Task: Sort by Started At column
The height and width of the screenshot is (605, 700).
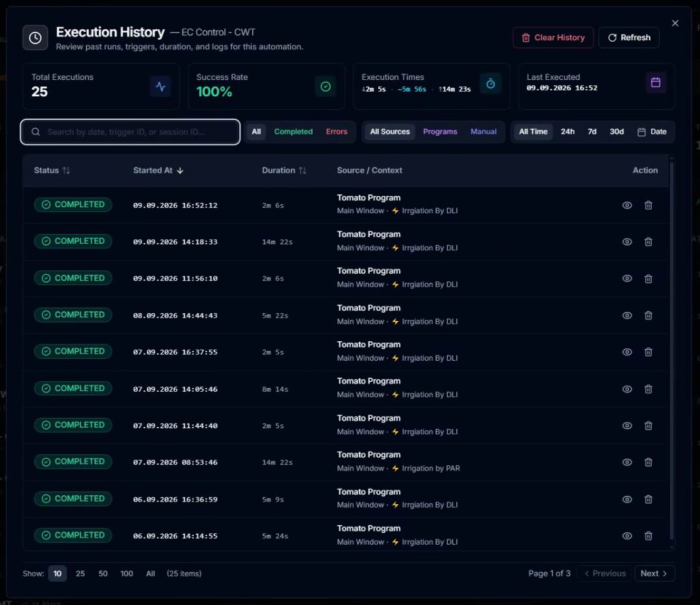Action: click(159, 170)
